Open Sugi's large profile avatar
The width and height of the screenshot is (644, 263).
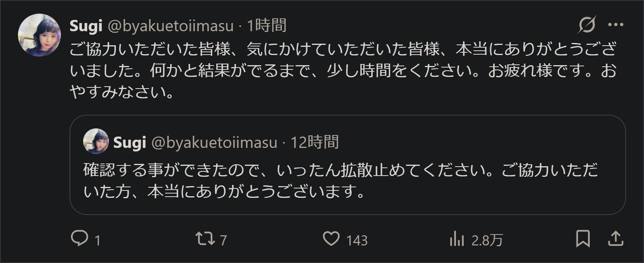click(39, 35)
